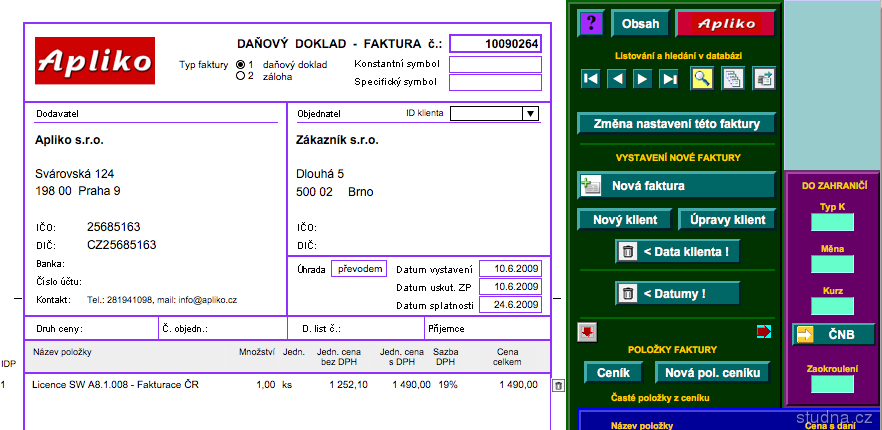The image size is (882, 430).
Task: Select invoice type 2 záloha
Action: pos(241,76)
